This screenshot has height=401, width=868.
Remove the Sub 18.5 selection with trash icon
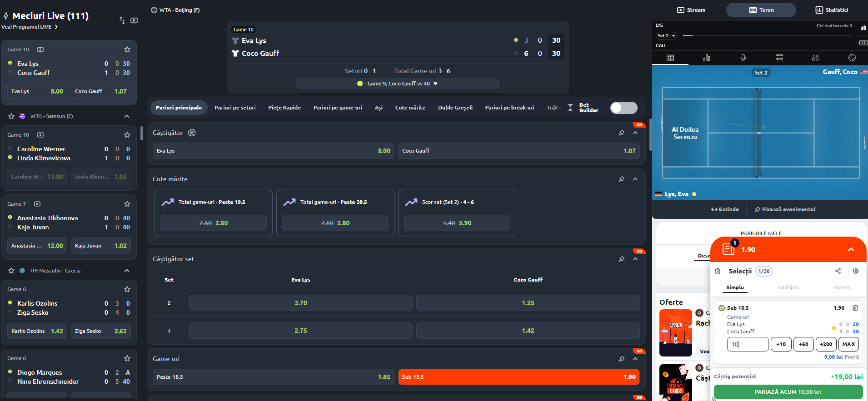point(855,308)
